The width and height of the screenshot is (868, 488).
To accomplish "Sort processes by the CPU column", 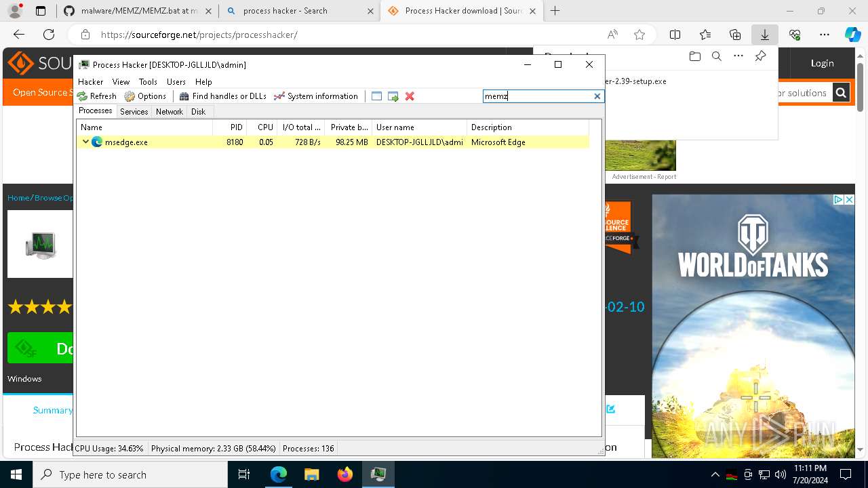I will point(262,127).
